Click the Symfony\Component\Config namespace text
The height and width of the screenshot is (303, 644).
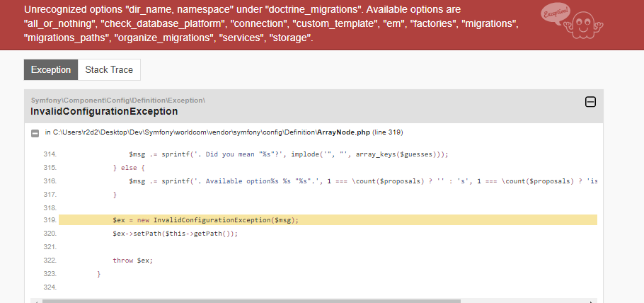point(118,101)
